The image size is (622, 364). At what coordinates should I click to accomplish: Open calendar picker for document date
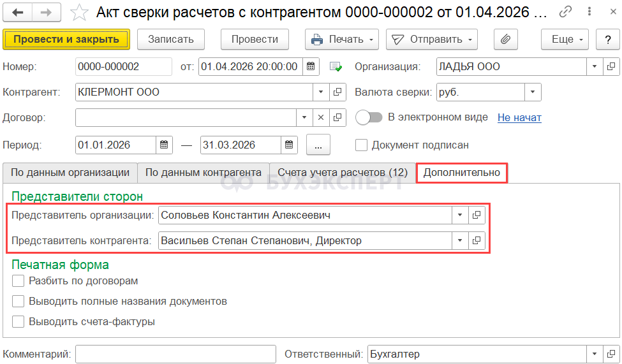(x=311, y=66)
